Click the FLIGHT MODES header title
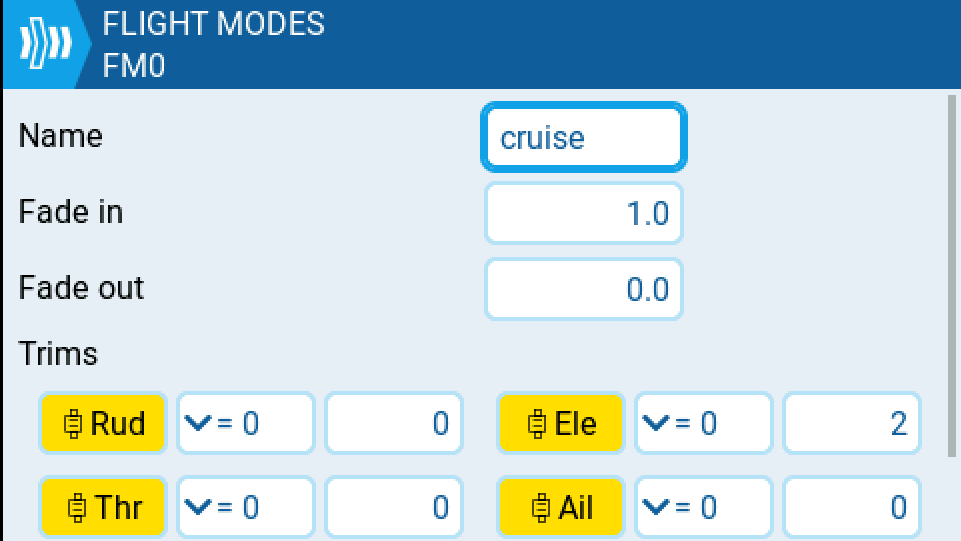Image resolution: width=961 pixels, height=541 pixels. [x=214, y=24]
